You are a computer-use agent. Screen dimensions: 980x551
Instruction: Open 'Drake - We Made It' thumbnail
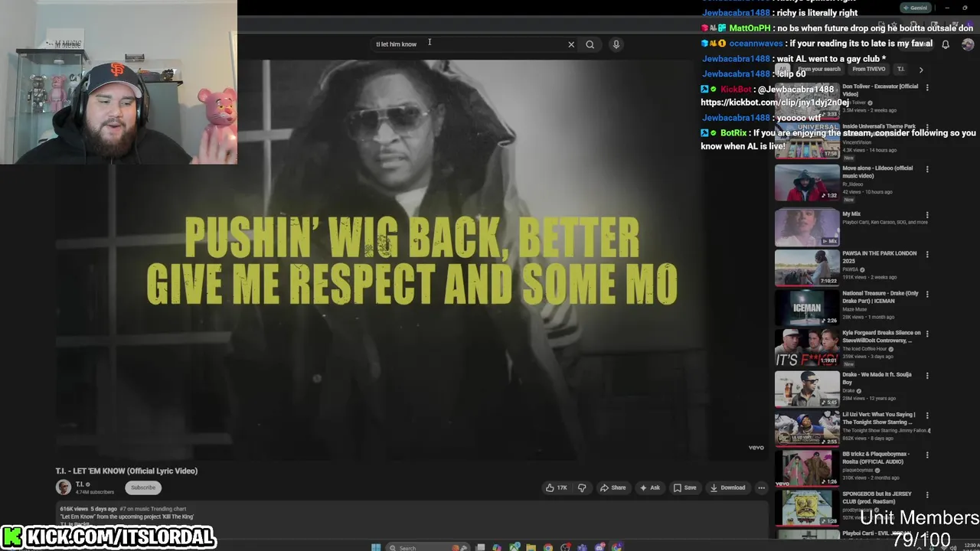point(807,389)
